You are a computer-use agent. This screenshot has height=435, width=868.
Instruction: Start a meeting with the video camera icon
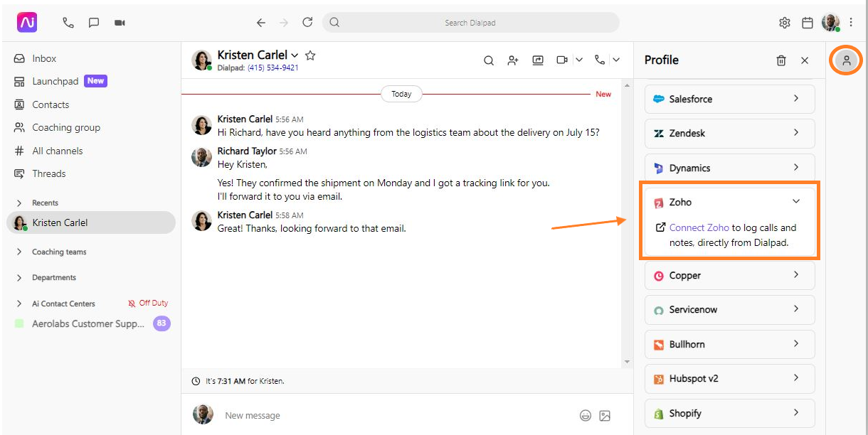click(120, 23)
